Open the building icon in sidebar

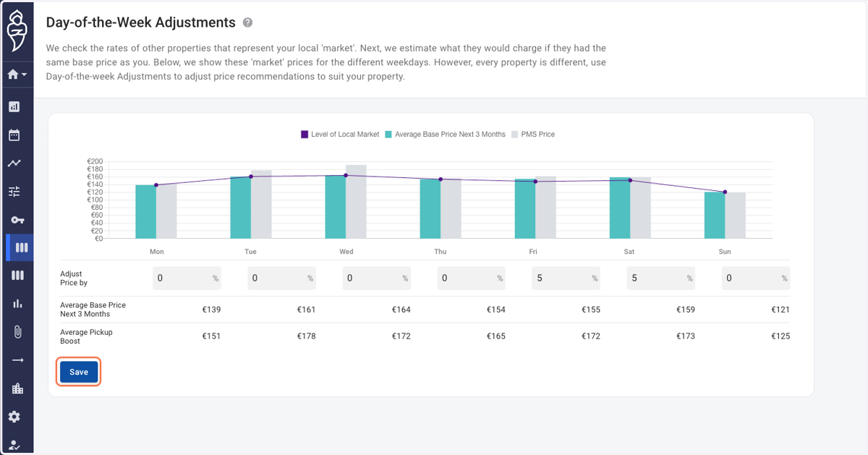coord(17,388)
